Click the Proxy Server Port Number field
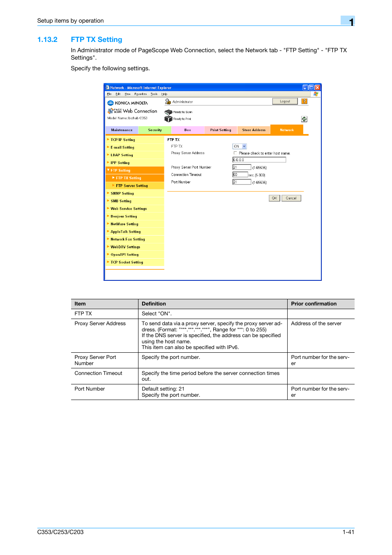The height and width of the screenshot is (555, 392). click(242, 167)
